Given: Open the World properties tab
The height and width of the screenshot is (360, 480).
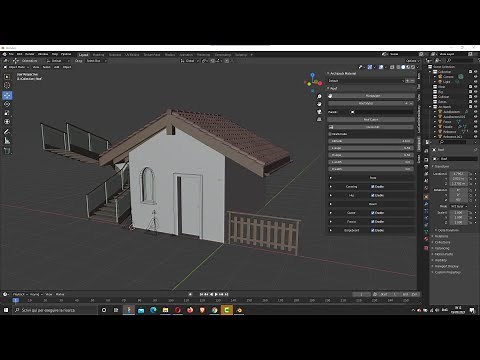Looking at the screenshot, I should 426,188.
